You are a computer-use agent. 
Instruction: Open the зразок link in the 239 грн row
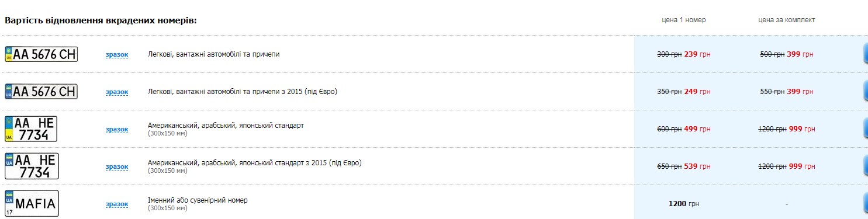pos(117,55)
